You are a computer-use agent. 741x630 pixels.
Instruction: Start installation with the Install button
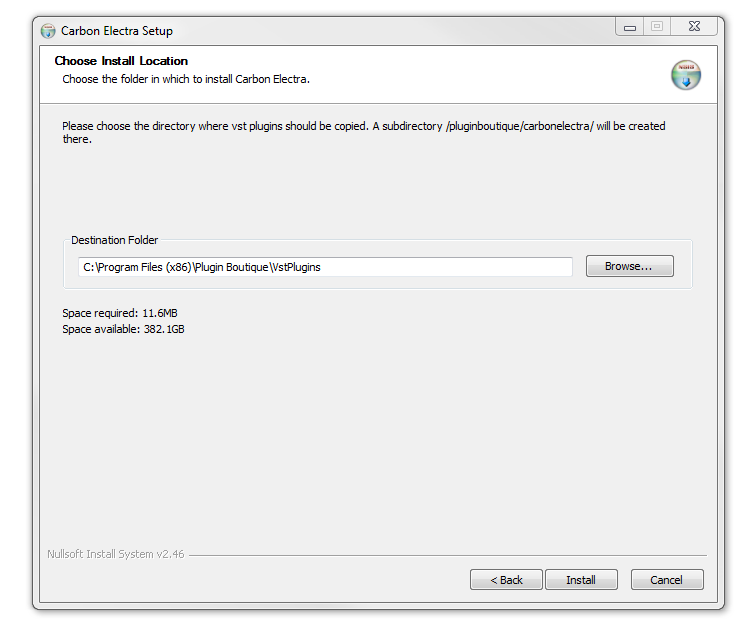pyautogui.click(x=581, y=579)
